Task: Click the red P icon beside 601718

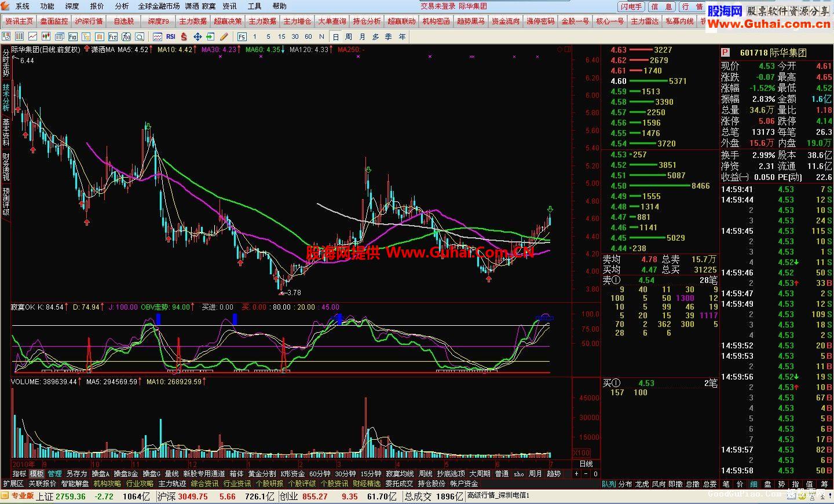Action: point(726,53)
